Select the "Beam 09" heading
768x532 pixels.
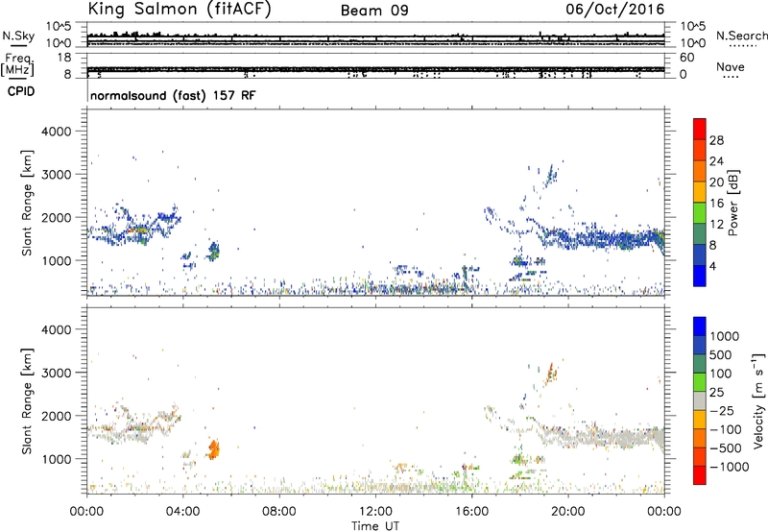pyautogui.click(x=374, y=11)
